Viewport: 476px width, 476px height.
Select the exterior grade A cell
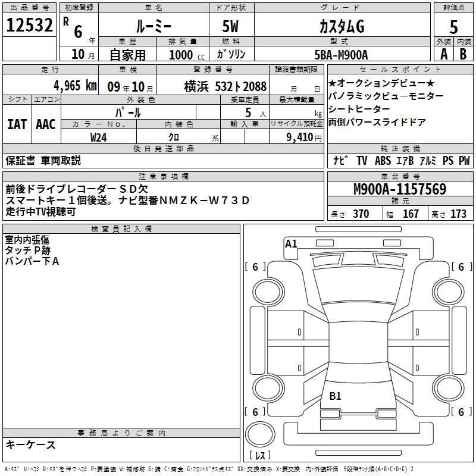click(443, 55)
